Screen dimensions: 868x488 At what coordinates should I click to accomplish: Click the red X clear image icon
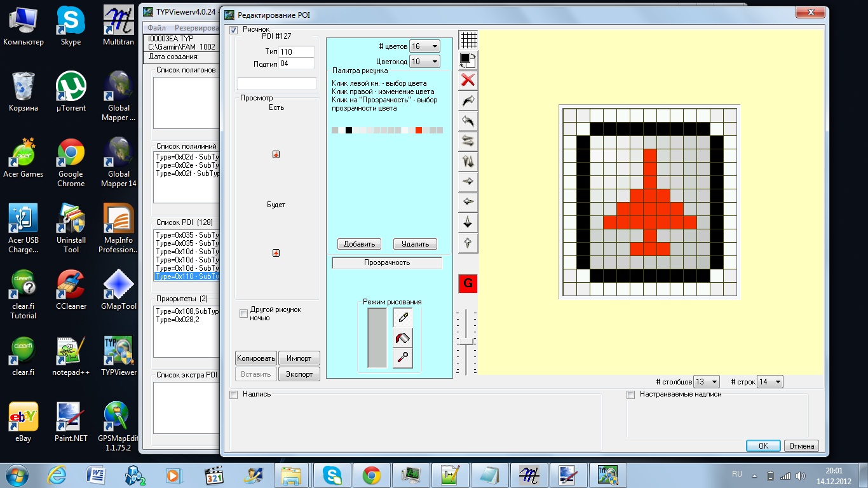pyautogui.click(x=468, y=80)
